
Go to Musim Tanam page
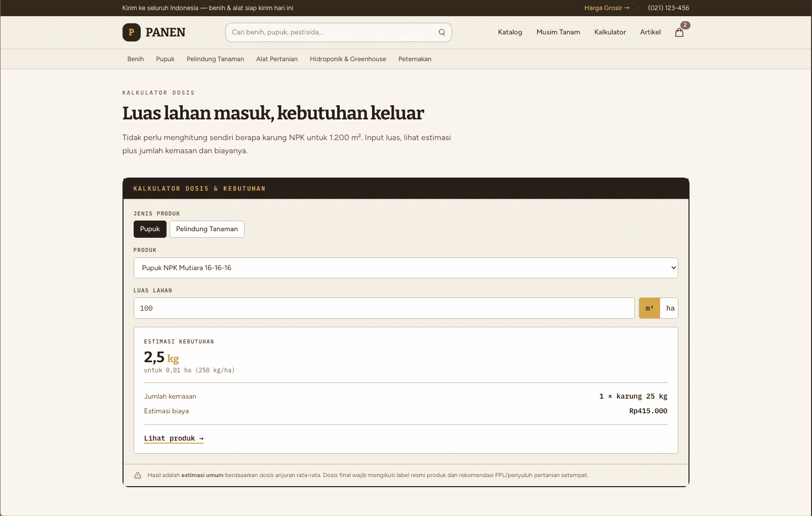coord(558,32)
